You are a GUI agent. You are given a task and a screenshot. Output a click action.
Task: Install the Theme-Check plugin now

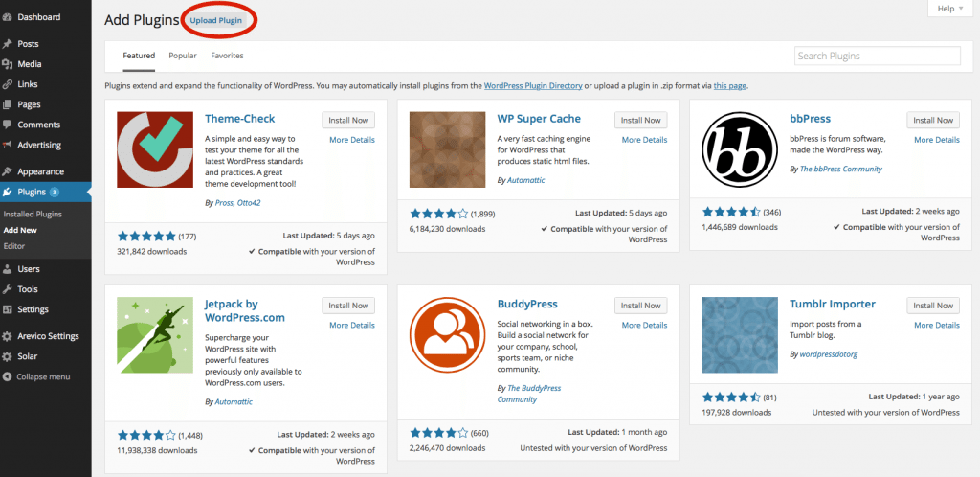point(348,120)
